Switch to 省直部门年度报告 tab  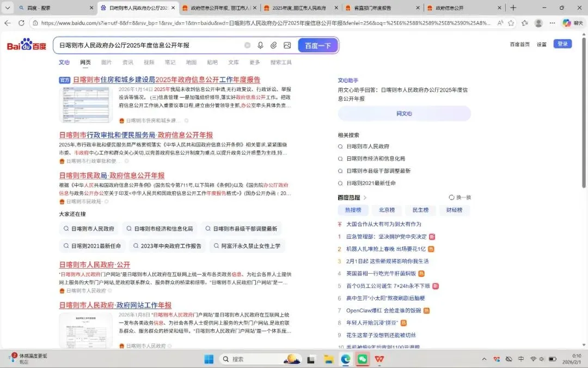coord(383,8)
